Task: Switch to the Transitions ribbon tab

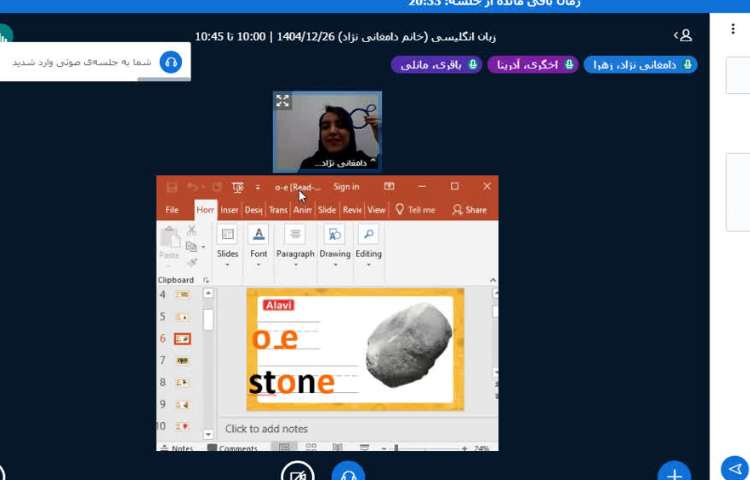Action: click(x=278, y=210)
